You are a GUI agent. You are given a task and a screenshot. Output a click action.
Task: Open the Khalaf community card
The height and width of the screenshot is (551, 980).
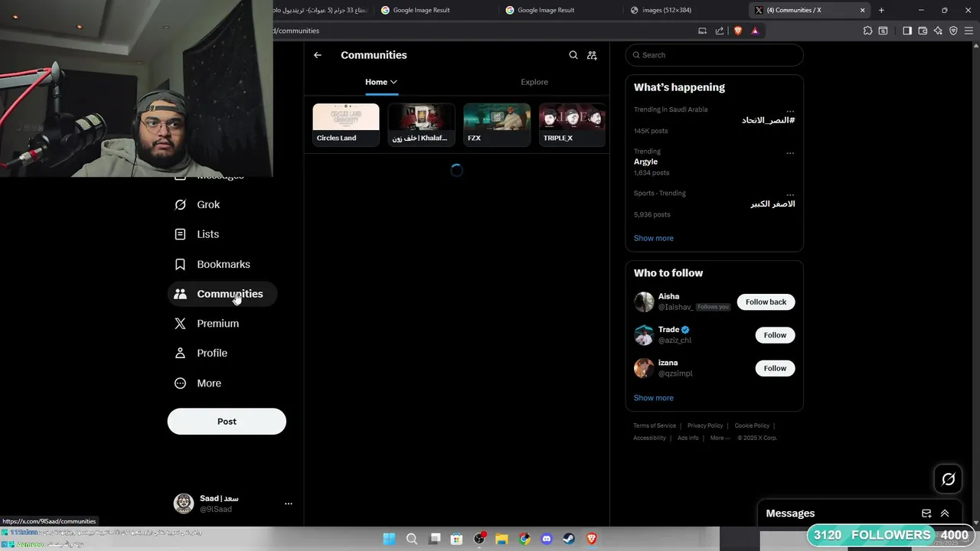[421, 124]
